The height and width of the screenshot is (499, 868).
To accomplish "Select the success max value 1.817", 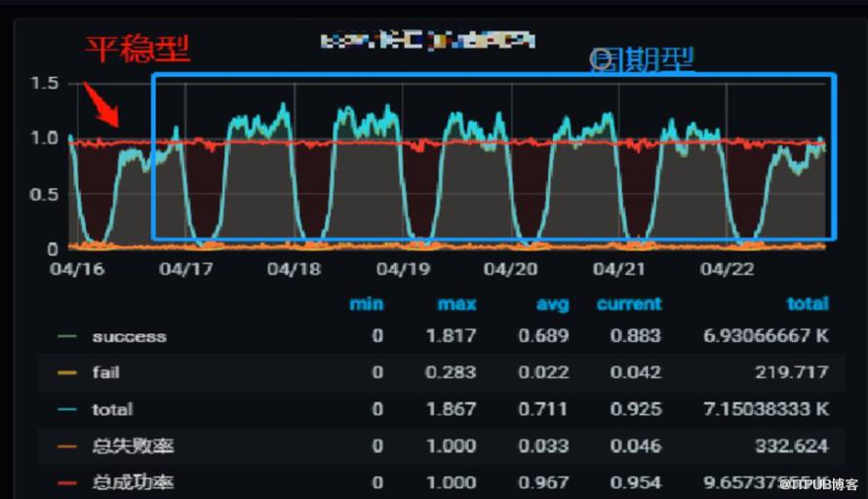I will (452, 336).
